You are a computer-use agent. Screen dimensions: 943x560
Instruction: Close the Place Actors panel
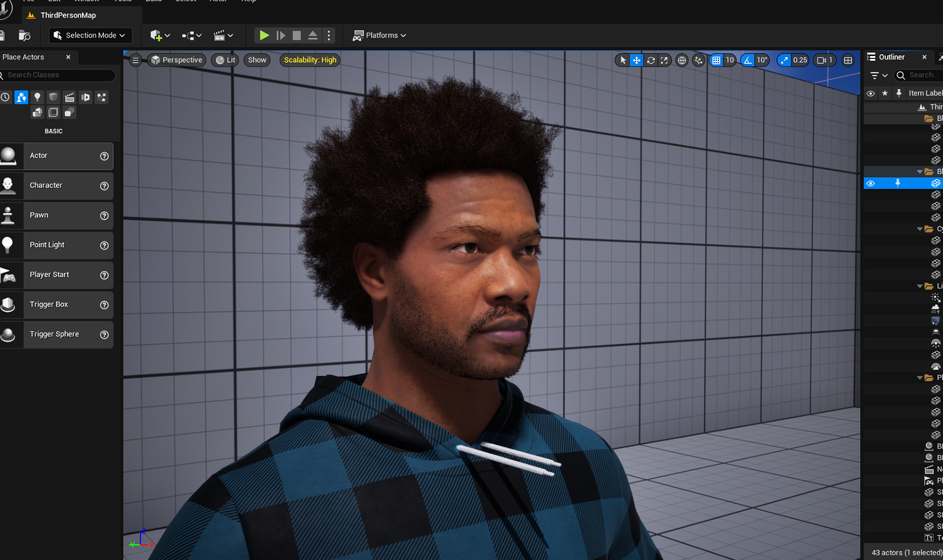(x=68, y=57)
